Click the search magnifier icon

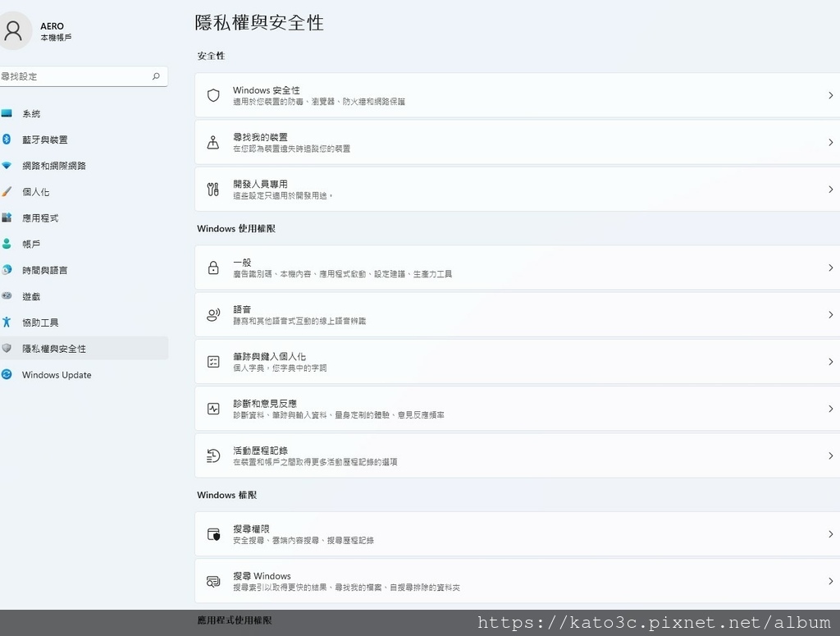[156, 76]
